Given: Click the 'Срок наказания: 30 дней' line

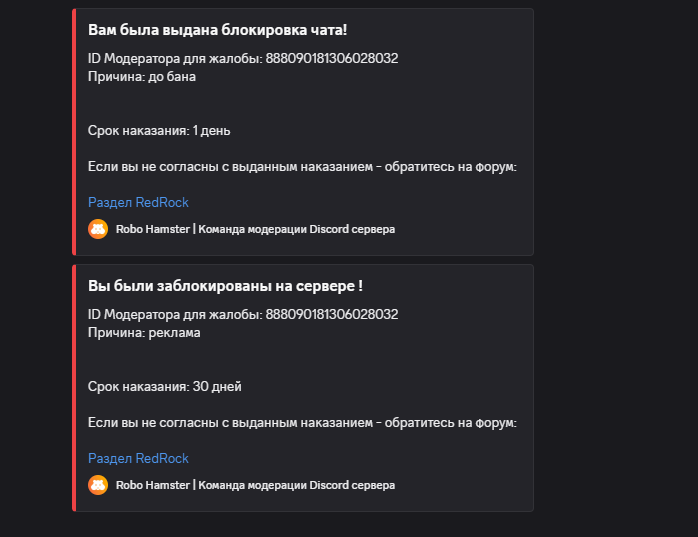Looking at the screenshot, I should (164, 386).
